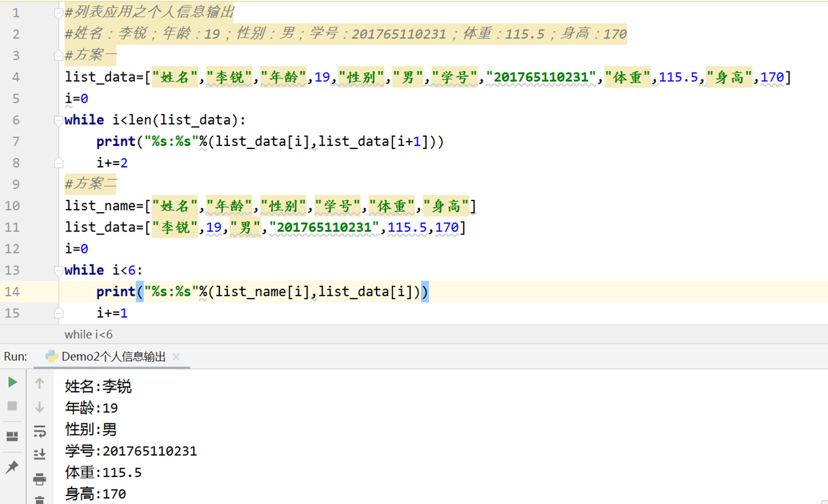Click 'i+=1' on line 15
The image size is (828, 504).
[x=112, y=313]
